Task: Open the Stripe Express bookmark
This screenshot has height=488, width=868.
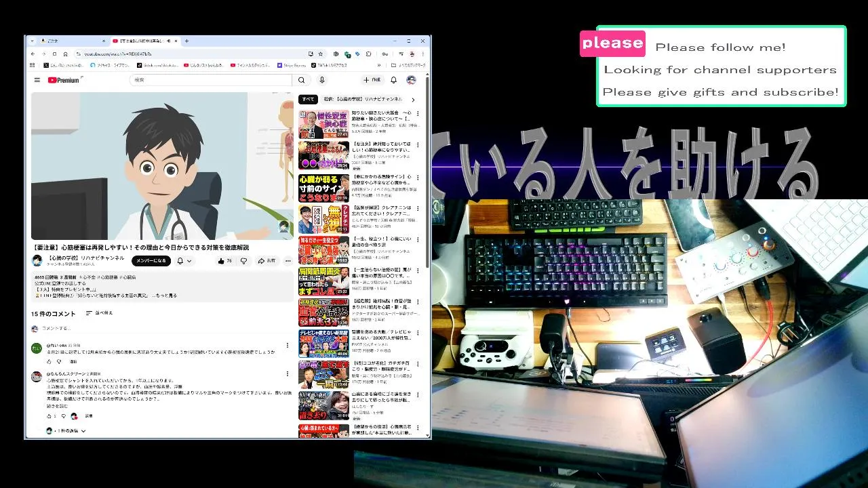Action: point(292,65)
